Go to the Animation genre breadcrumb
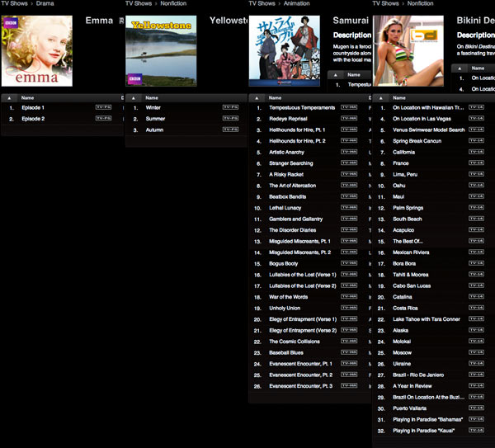This screenshot has height=448, width=495. pyautogui.click(x=297, y=4)
